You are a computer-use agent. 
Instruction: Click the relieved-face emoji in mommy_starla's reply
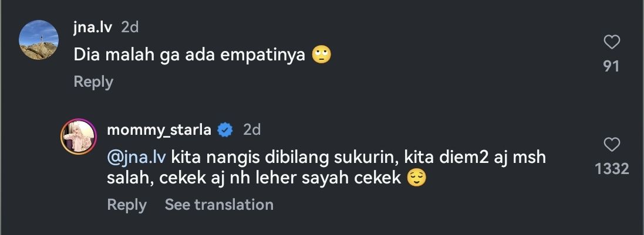pos(416,178)
